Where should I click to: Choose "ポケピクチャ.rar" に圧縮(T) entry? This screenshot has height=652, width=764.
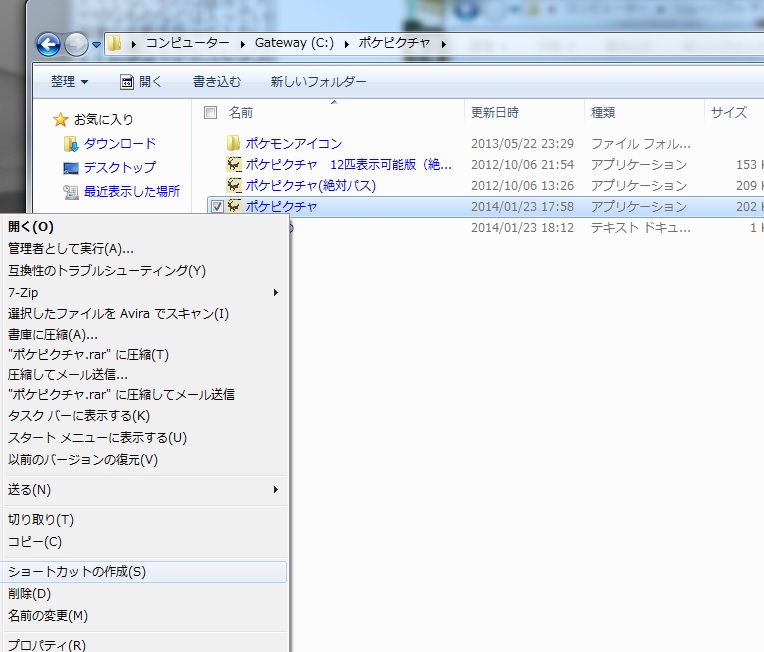point(145,354)
